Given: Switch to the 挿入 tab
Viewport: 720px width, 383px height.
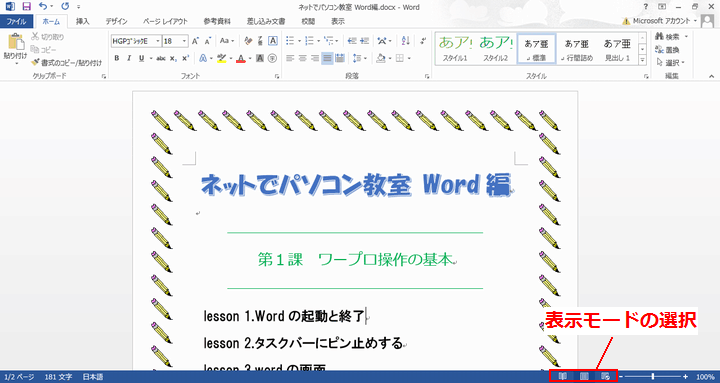Looking at the screenshot, I should pos(83,21).
